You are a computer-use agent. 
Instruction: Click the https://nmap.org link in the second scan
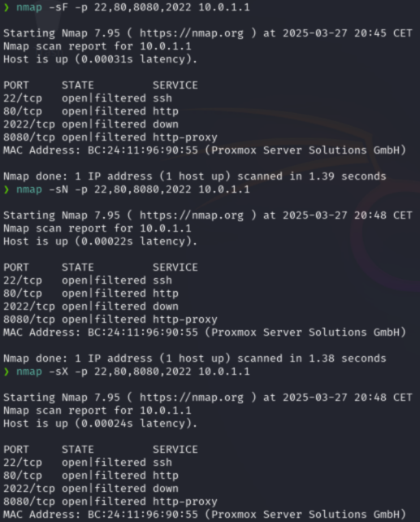coord(192,215)
